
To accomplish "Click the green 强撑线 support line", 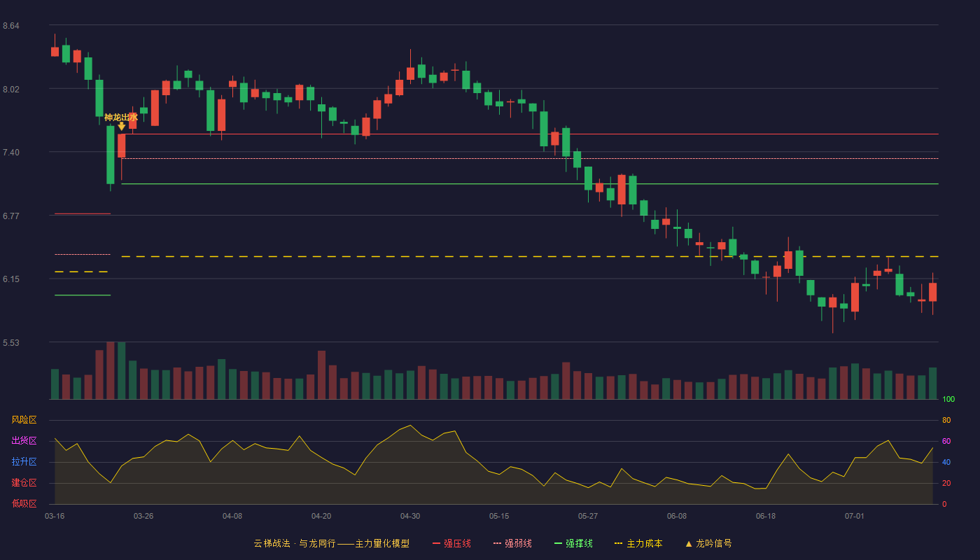I will tap(530, 184).
